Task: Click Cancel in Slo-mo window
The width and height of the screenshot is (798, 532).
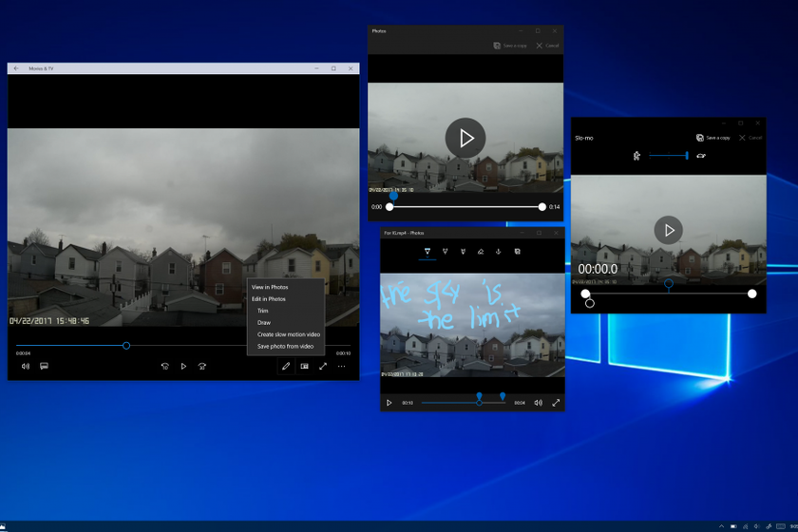Action: [x=750, y=138]
